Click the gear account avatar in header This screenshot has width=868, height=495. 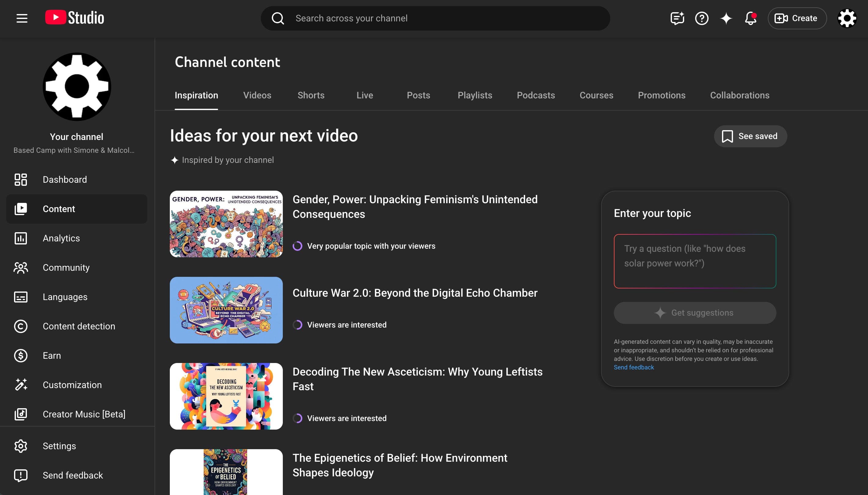[847, 18]
